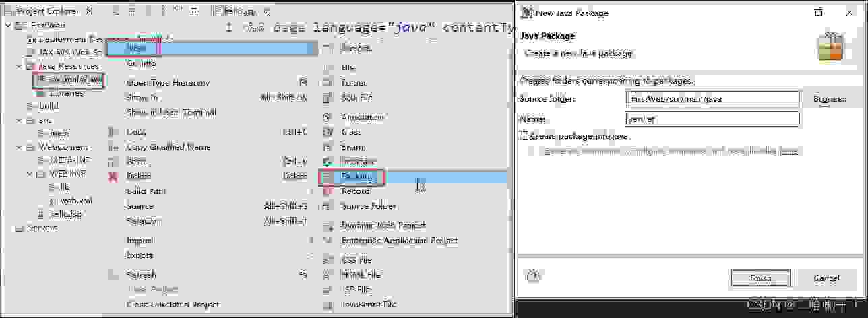This screenshot has width=868, height=318.
Task: Click the Copy Qualified Name icon
Action: pos(113,147)
